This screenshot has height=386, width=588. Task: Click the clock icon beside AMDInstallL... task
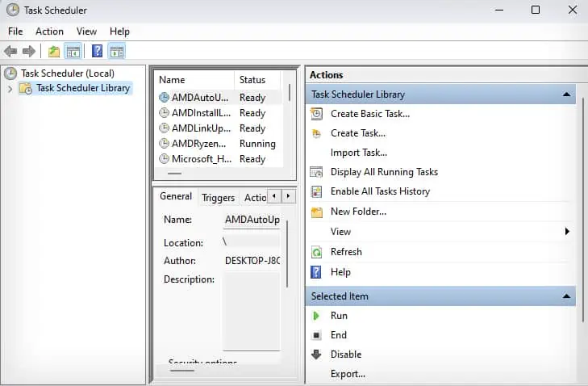(164, 112)
